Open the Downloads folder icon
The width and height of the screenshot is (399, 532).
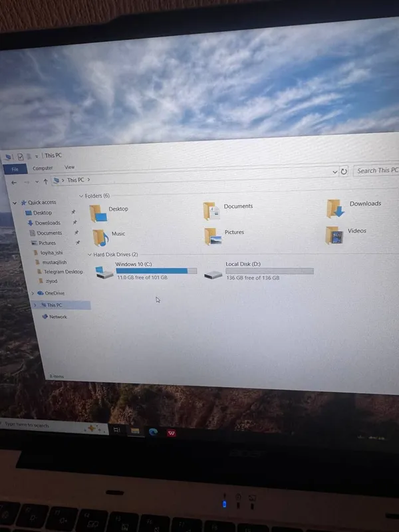click(335, 209)
